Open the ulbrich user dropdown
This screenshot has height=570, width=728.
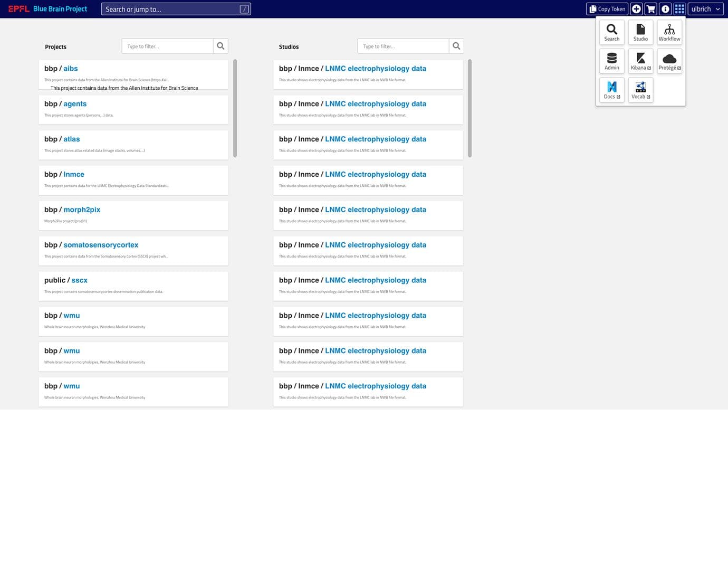point(705,9)
